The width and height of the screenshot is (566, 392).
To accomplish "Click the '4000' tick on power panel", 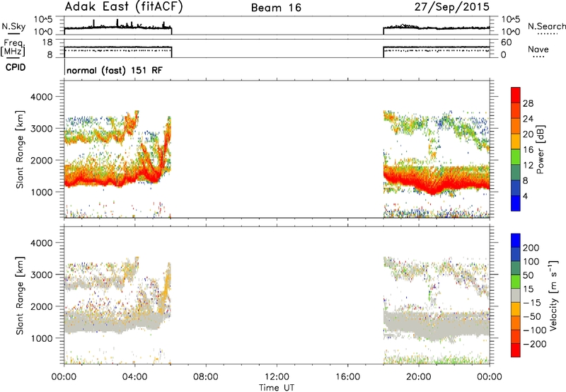I will [x=41, y=97].
